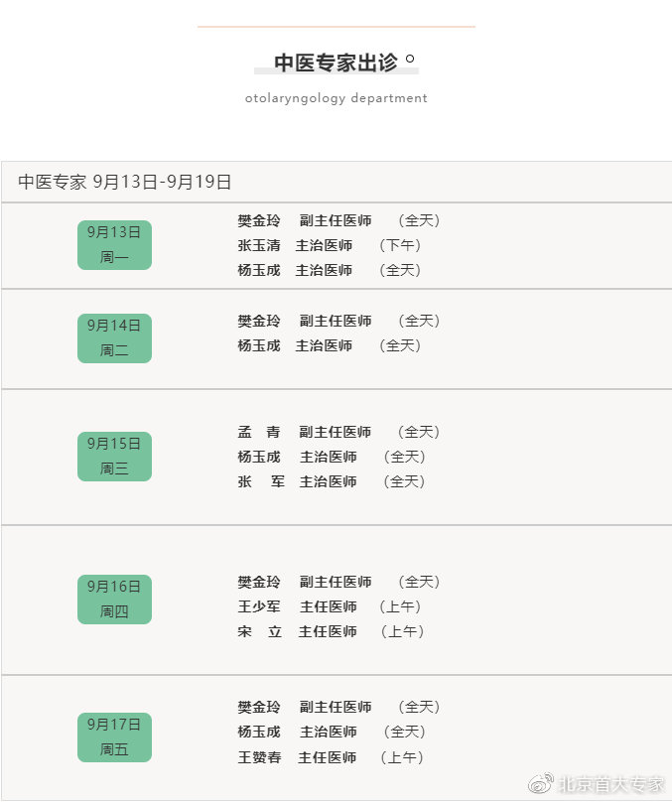672x802 pixels.
Task: Click the Weibo logo watermark icon
Action: (x=541, y=783)
